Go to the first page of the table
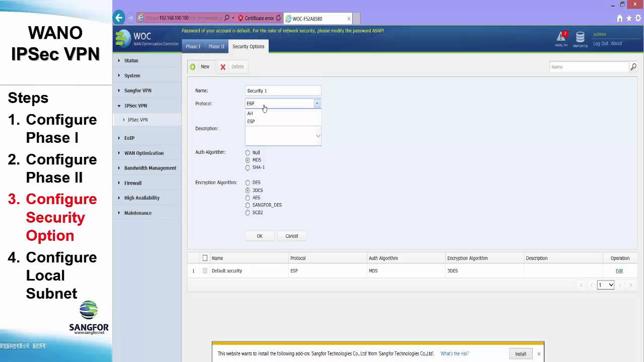Image resolution: width=644 pixels, height=362 pixels. pyautogui.click(x=581, y=285)
